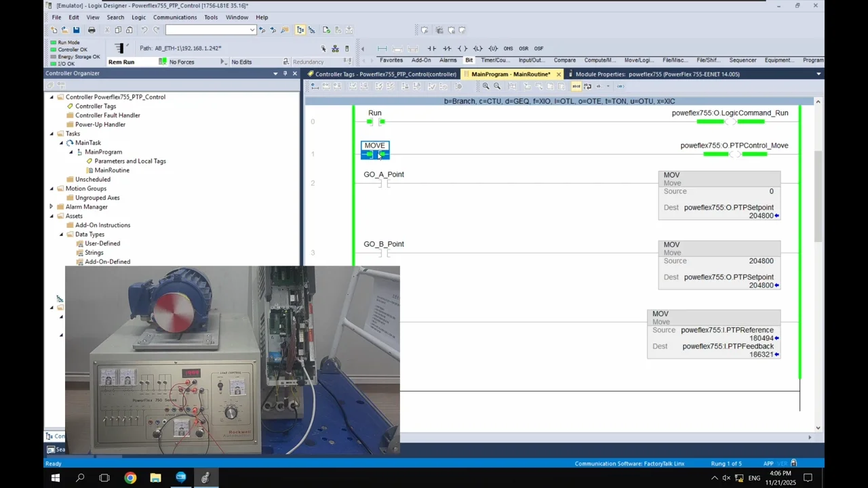Image resolution: width=868 pixels, height=488 pixels.
Task: Expand the Alarm Manager tree node
Action: pos(52,207)
